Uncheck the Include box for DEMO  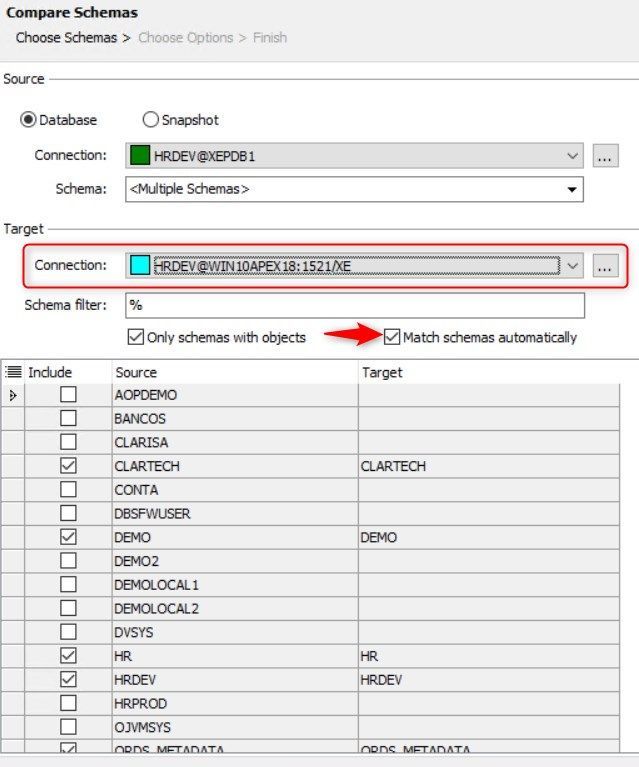click(x=68, y=537)
